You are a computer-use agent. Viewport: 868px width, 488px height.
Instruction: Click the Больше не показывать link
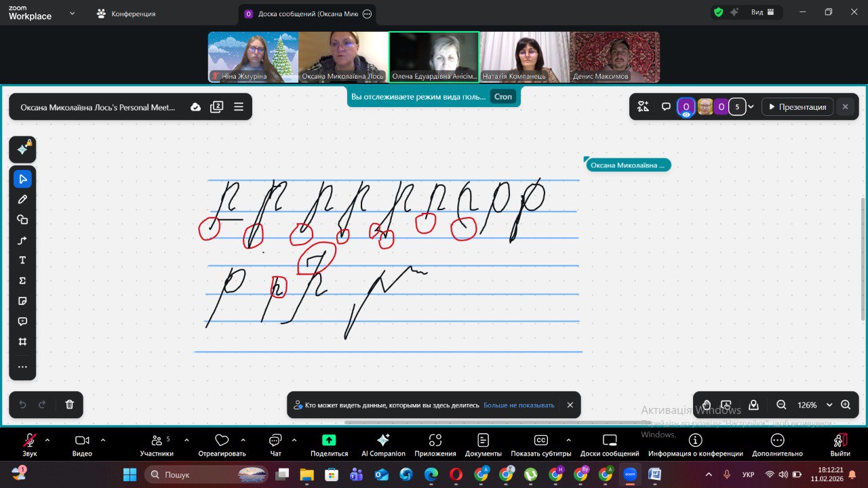tap(519, 405)
